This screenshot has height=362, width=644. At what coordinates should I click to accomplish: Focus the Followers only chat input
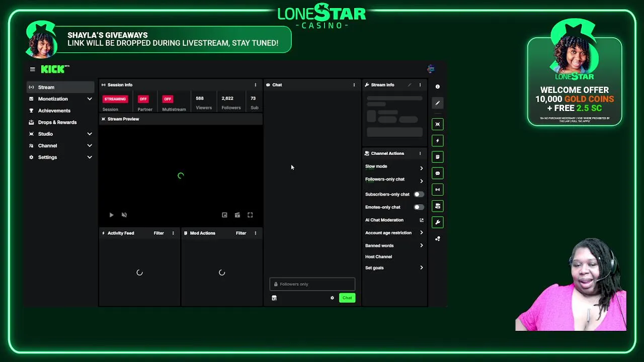[x=312, y=285]
